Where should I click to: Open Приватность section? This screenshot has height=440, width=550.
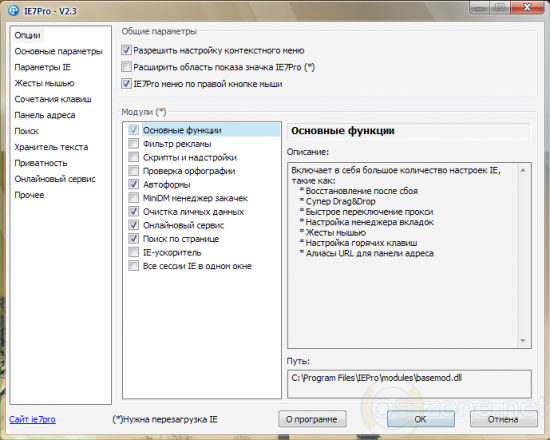coord(41,163)
